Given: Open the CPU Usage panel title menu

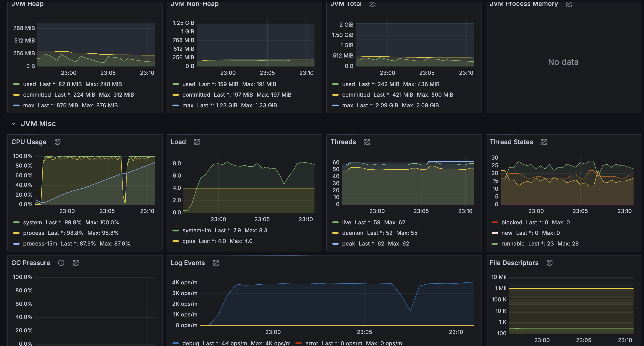Looking at the screenshot, I should pos(29,142).
